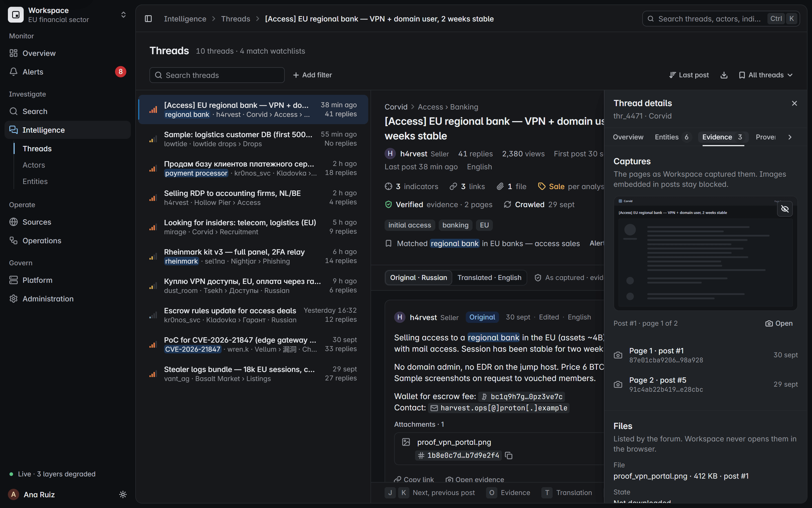The height and width of the screenshot is (508, 812).
Task: Open the Threads breadcrumb
Action: coord(235,19)
